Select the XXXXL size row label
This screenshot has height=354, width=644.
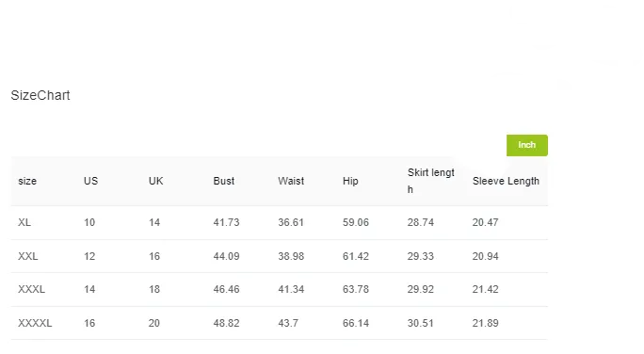pos(35,323)
